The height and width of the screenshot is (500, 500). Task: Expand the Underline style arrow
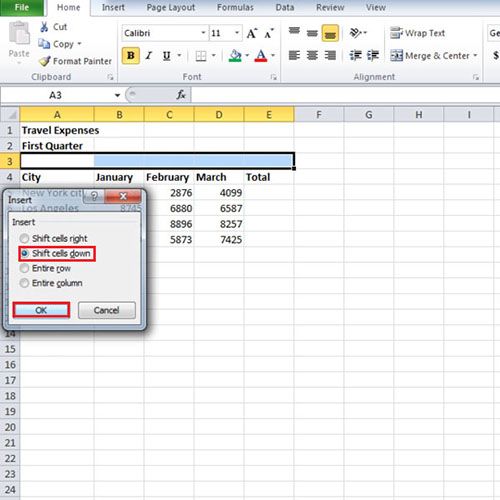(179, 55)
